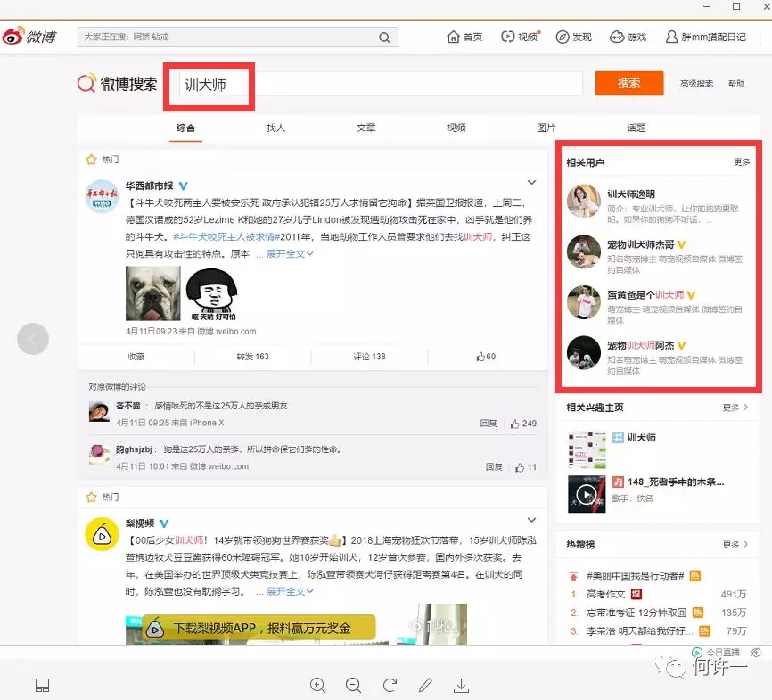Open related user 蛋黄爸是个训犬师
Image resolution: width=772 pixels, height=700 pixels.
645,295
